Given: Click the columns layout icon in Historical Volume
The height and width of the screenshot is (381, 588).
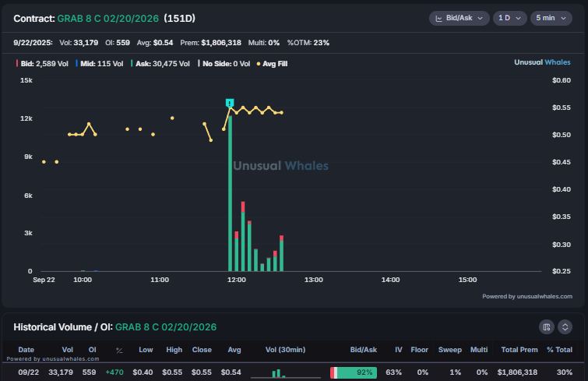Looking at the screenshot, I should pos(547,327).
